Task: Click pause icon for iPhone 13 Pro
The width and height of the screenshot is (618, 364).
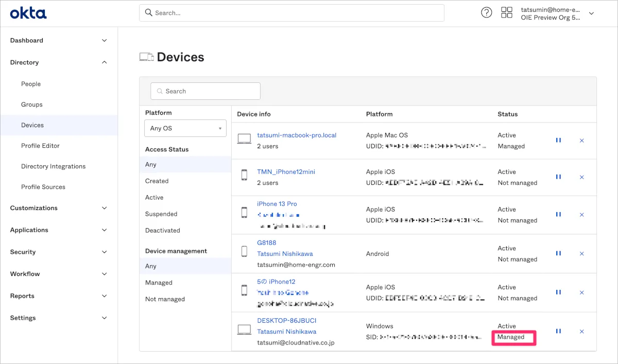Action: tap(558, 215)
